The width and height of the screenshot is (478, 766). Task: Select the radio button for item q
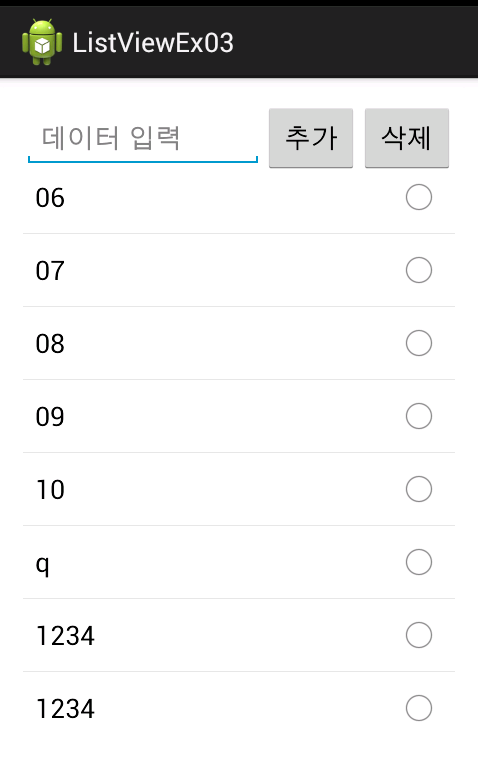click(419, 562)
